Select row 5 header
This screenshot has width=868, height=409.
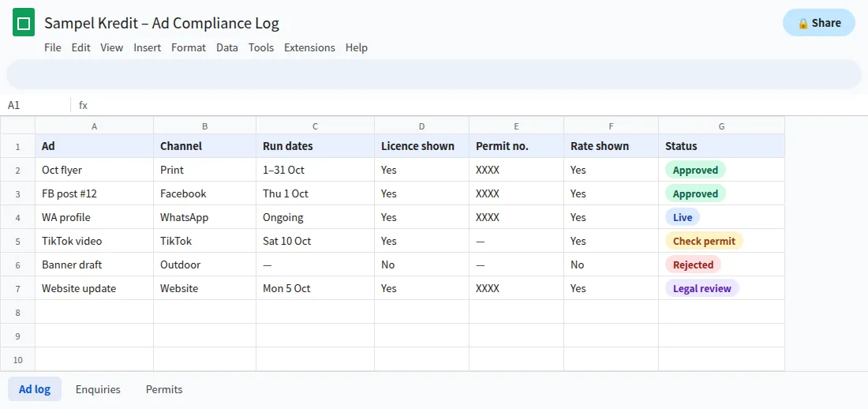17,241
